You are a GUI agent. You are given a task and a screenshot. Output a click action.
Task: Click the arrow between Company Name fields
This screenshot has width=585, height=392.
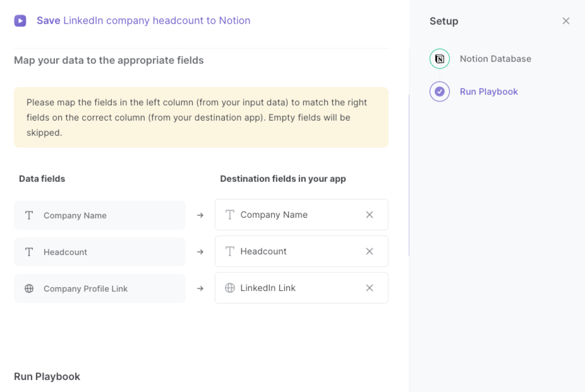200,215
